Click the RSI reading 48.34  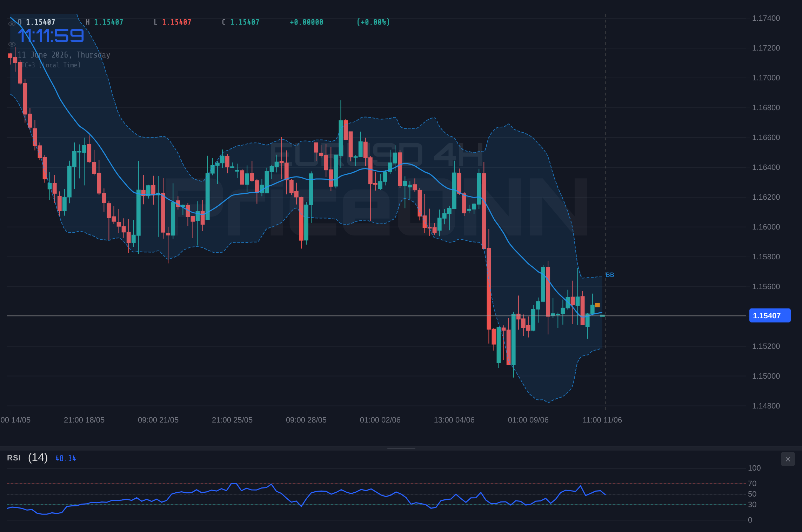(66, 458)
